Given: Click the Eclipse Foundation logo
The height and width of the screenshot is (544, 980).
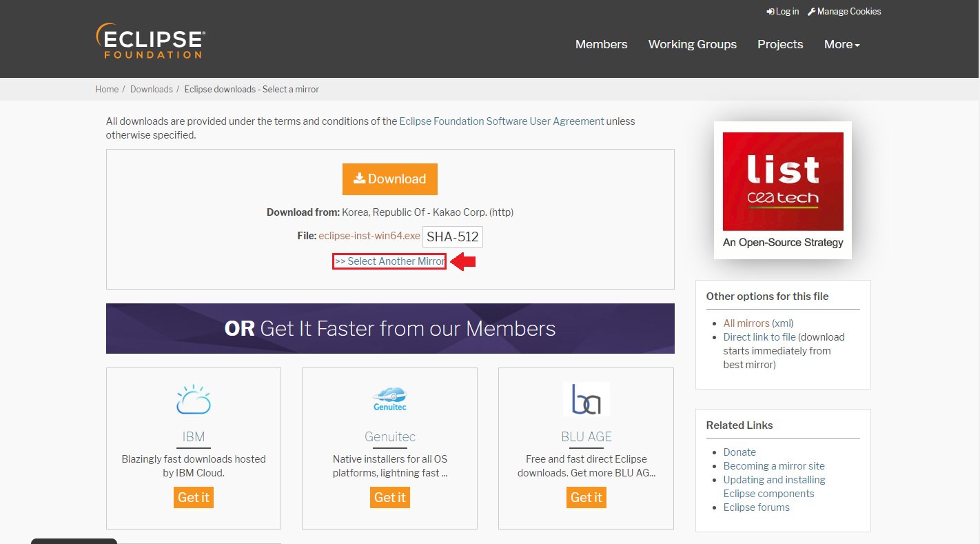Looking at the screenshot, I should pyautogui.click(x=151, y=41).
